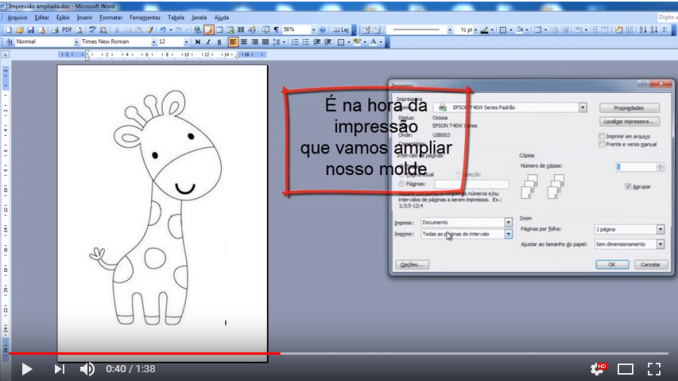Click the Insert Hyperlink globe icon

198,30
